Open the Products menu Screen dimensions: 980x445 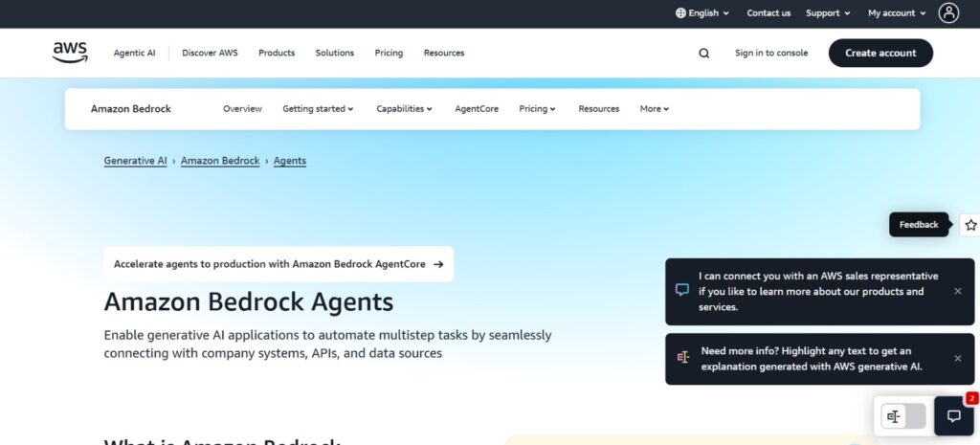(277, 54)
